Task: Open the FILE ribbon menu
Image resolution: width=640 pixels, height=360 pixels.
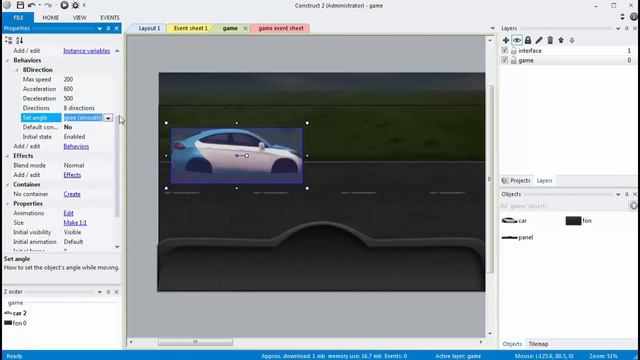Action: (x=18, y=18)
